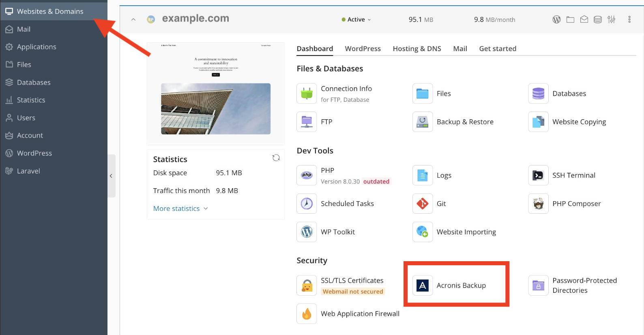The height and width of the screenshot is (335, 644).
Task: Open WordPress in sidebar
Action: coord(54,153)
